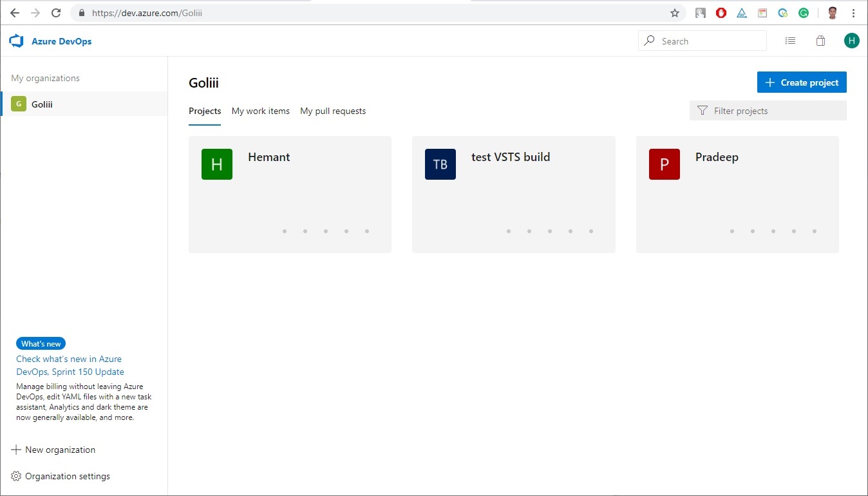Click the plus icon beside New organization

(16, 450)
